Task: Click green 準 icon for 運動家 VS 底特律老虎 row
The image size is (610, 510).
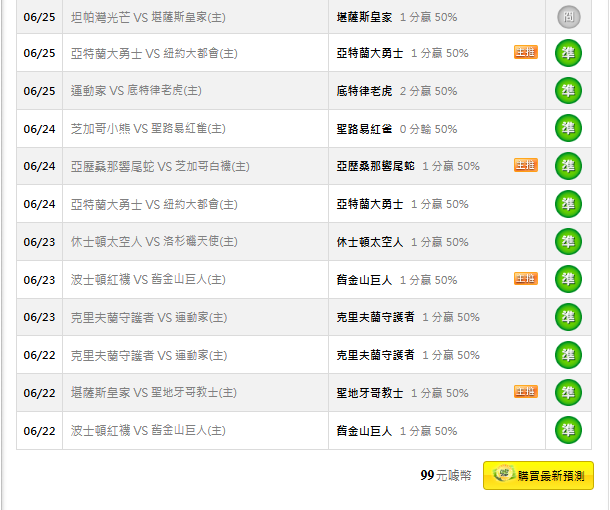Action: pos(568,91)
